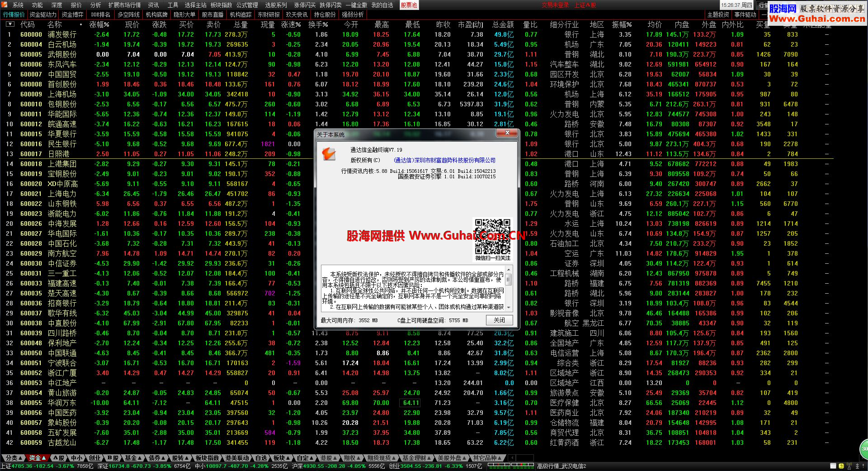Viewport: 868px width, 471px height.
Task: Click 高级行情_武汉电信2 server status
Action: pyautogui.click(x=561, y=466)
